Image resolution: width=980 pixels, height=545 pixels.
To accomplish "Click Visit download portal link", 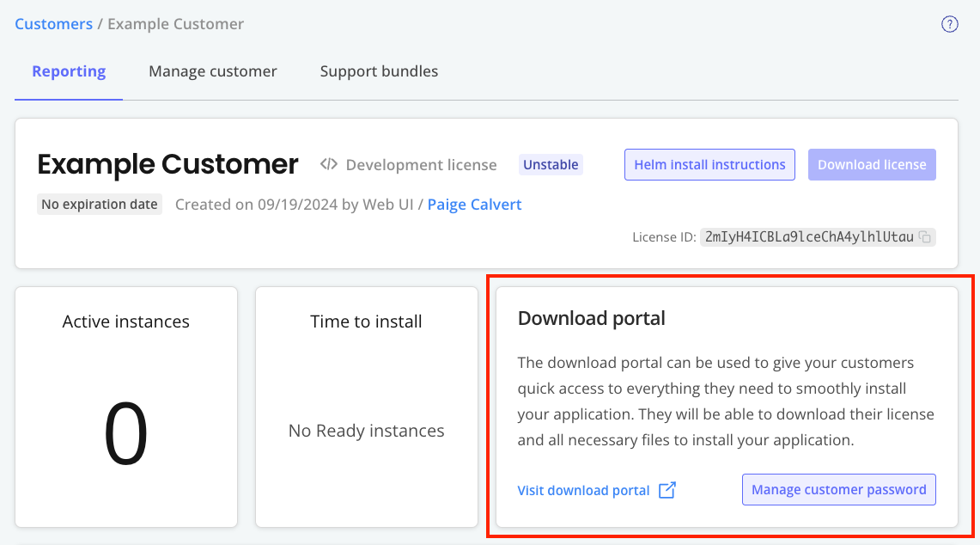I will tap(584, 491).
